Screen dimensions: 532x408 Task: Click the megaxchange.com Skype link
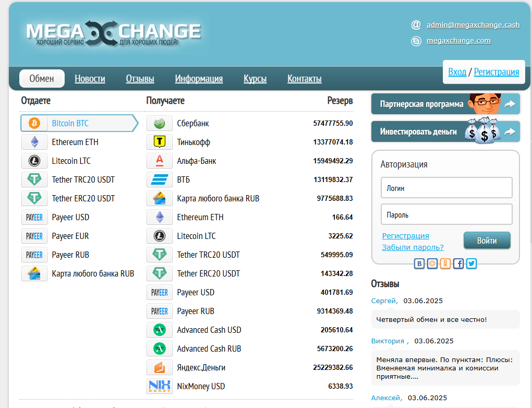[x=458, y=41]
